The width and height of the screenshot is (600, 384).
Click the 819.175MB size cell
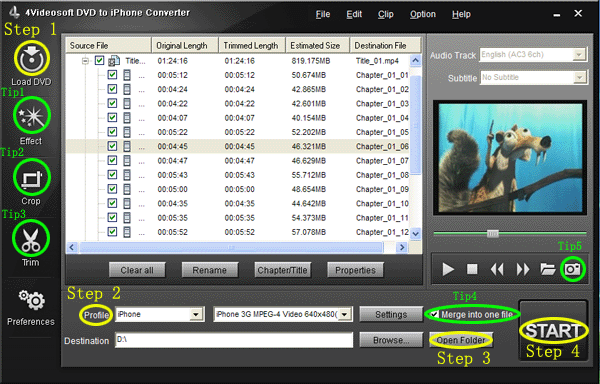tap(311, 61)
